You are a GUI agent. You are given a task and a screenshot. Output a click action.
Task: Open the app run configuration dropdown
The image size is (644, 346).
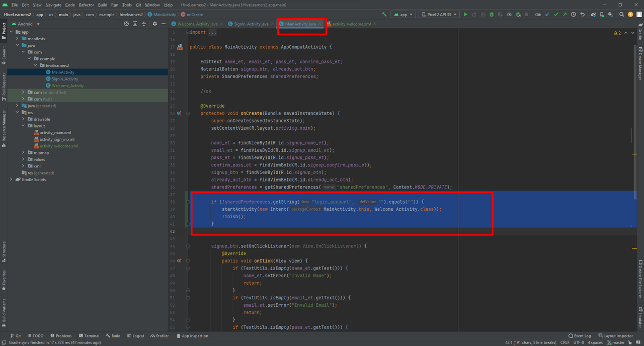pyautogui.click(x=403, y=15)
